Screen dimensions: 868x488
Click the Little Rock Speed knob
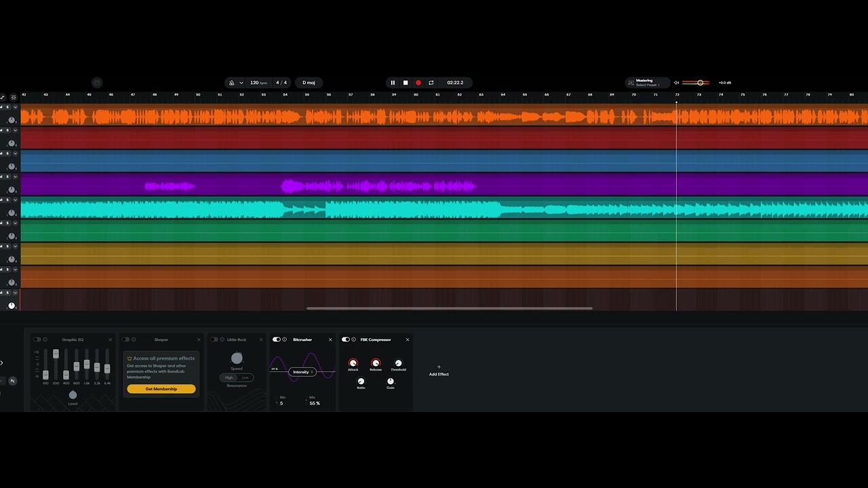(237, 358)
